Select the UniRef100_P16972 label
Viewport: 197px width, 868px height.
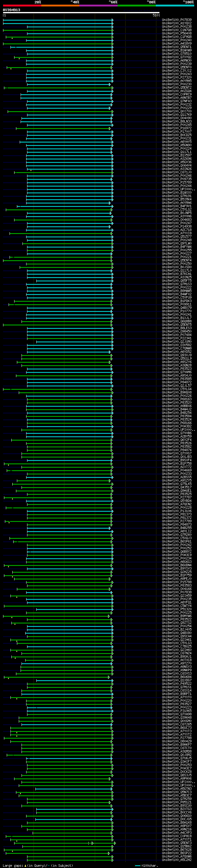(x=177, y=128)
